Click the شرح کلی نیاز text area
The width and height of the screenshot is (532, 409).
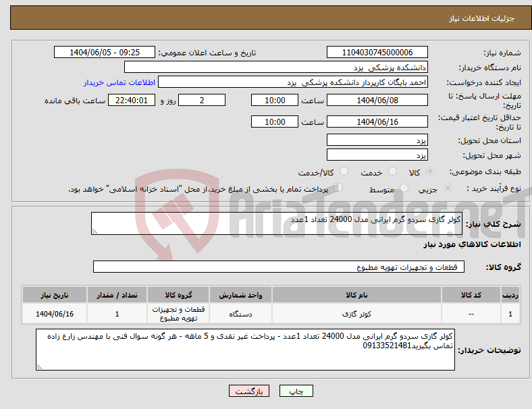click(277, 223)
